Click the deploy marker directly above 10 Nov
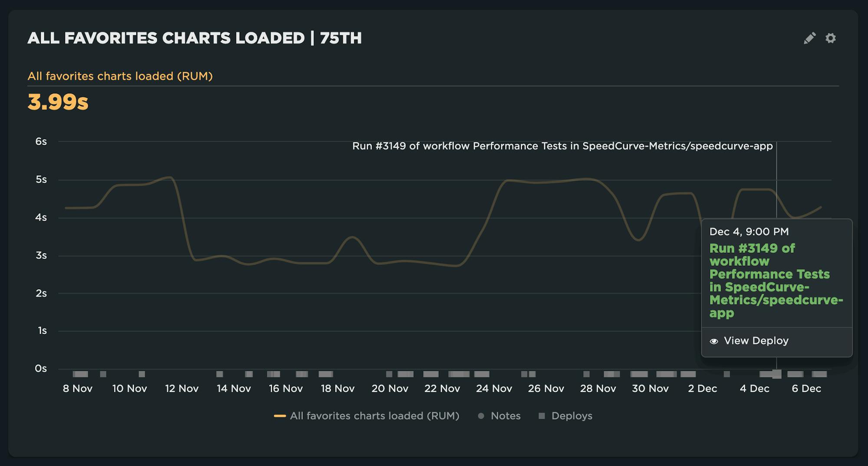Image resolution: width=868 pixels, height=466 pixels. coord(141,374)
